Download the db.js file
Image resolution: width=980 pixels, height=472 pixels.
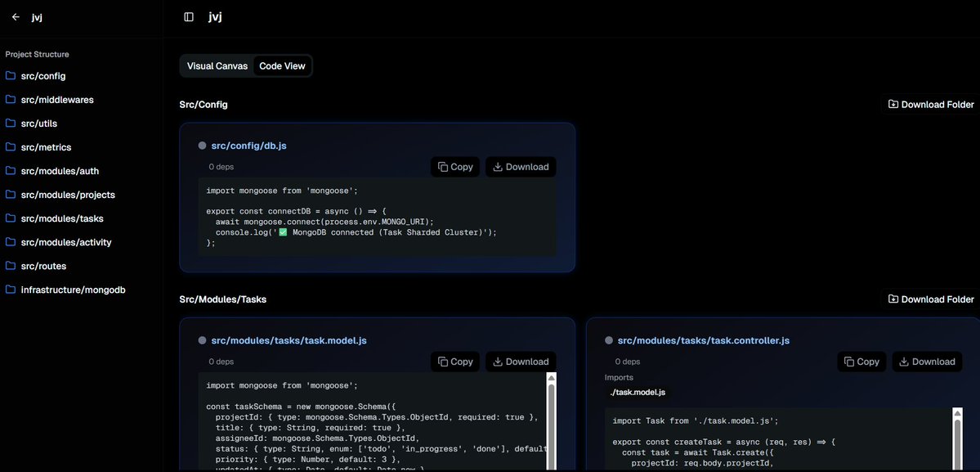(x=521, y=167)
